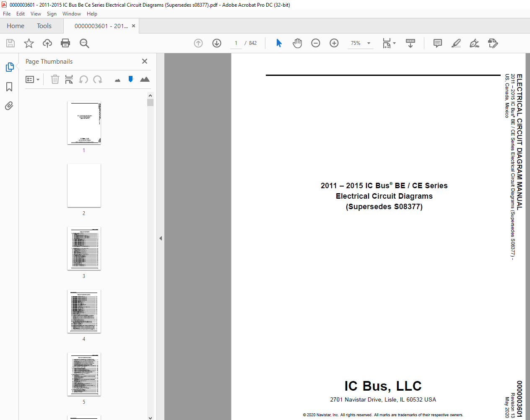Close the Page Thumbnails panel
Screen dimensions: 530x420
click(145, 61)
